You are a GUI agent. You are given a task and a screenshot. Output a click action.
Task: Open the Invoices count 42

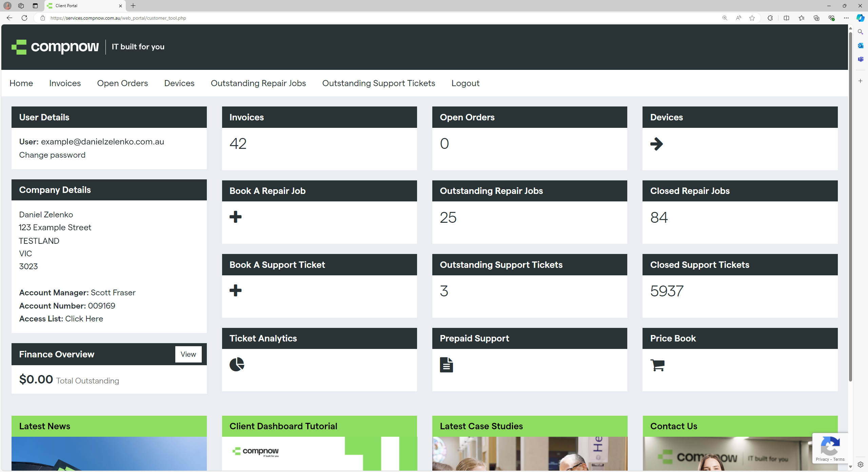click(x=238, y=143)
